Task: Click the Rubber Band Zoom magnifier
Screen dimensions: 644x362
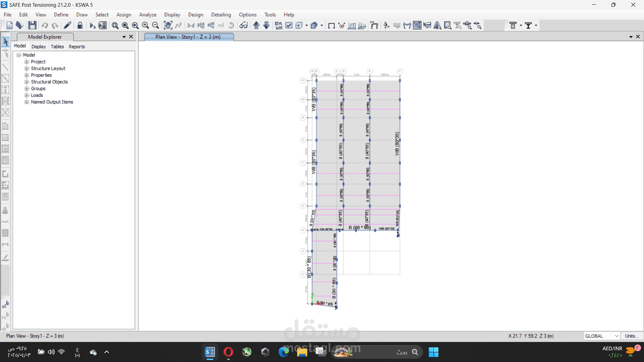Action: (115, 25)
